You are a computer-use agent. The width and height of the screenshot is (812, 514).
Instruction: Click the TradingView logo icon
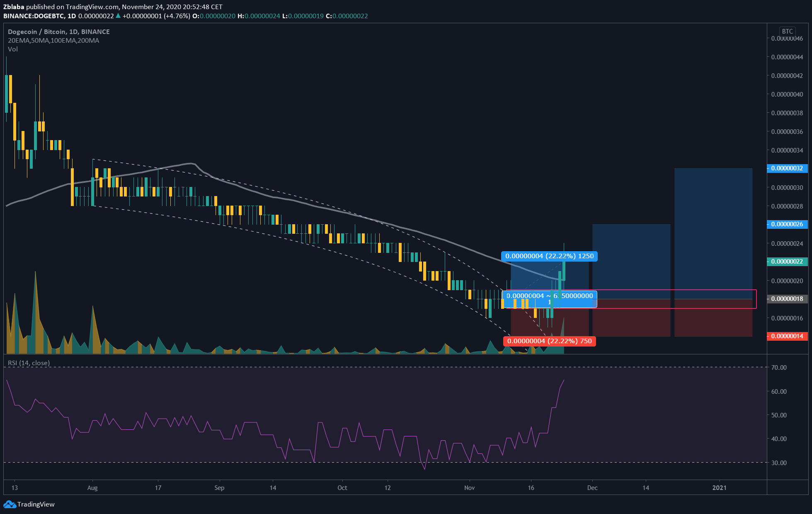[x=10, y=504]
